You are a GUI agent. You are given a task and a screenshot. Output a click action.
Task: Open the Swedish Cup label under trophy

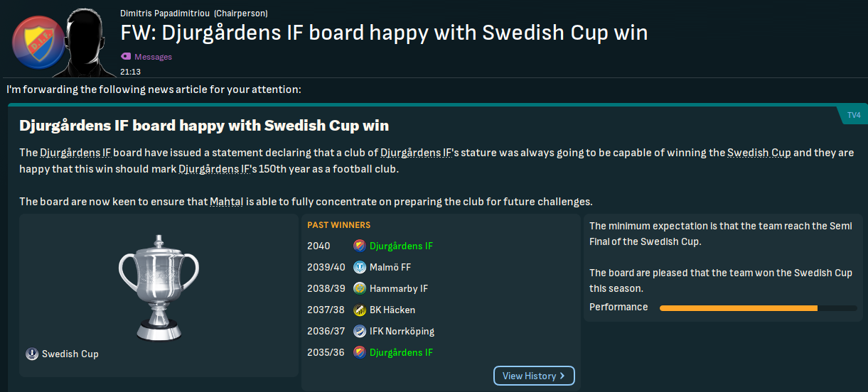pos(70,354)
